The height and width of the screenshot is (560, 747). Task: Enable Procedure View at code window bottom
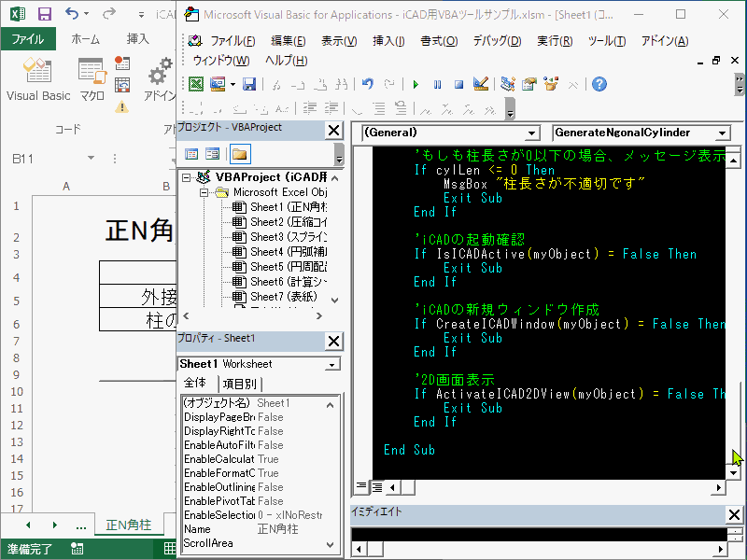click(360, 486)
